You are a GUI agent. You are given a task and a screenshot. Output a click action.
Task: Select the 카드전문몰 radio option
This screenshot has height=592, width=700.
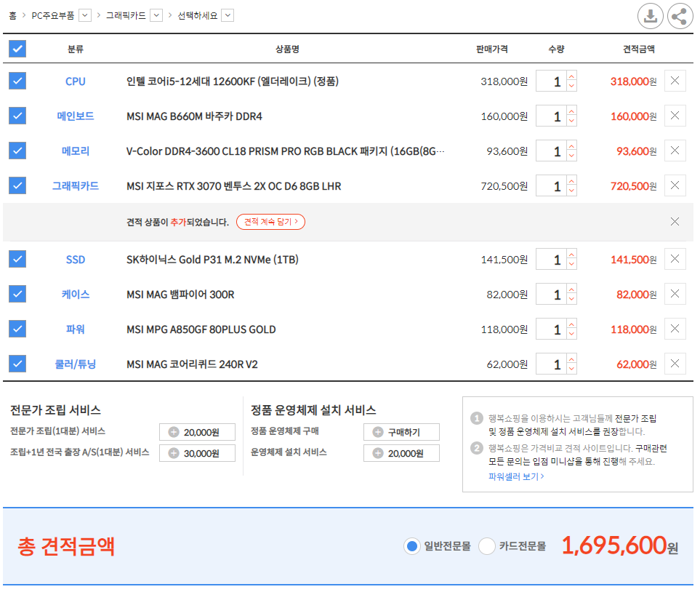point(486,546)
